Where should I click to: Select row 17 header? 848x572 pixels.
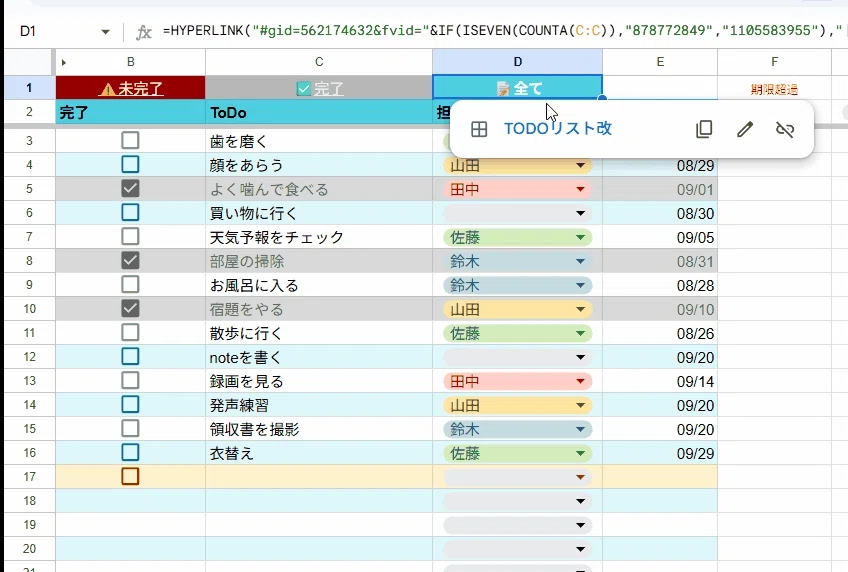point(29,477)
